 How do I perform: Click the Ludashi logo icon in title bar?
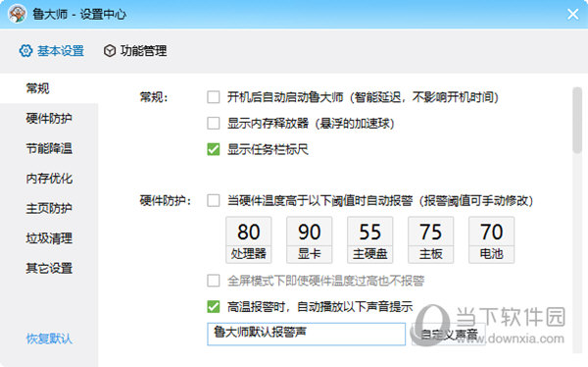[x=17, y=15]
